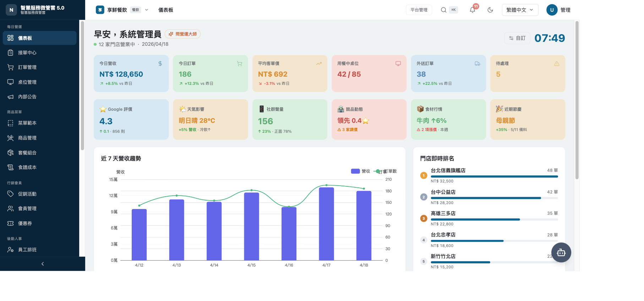Click the user avatar U

click(x=552, y=10)
